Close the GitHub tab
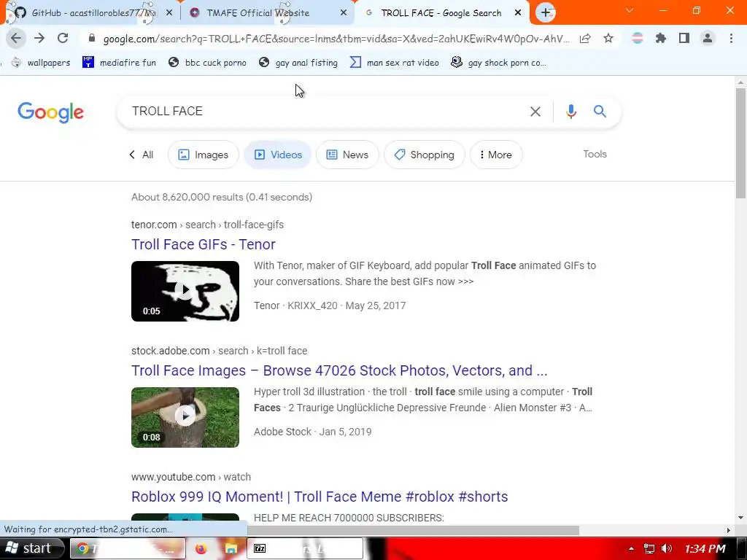The width and height of the screenshot is (747, 560). click(169, 13)
